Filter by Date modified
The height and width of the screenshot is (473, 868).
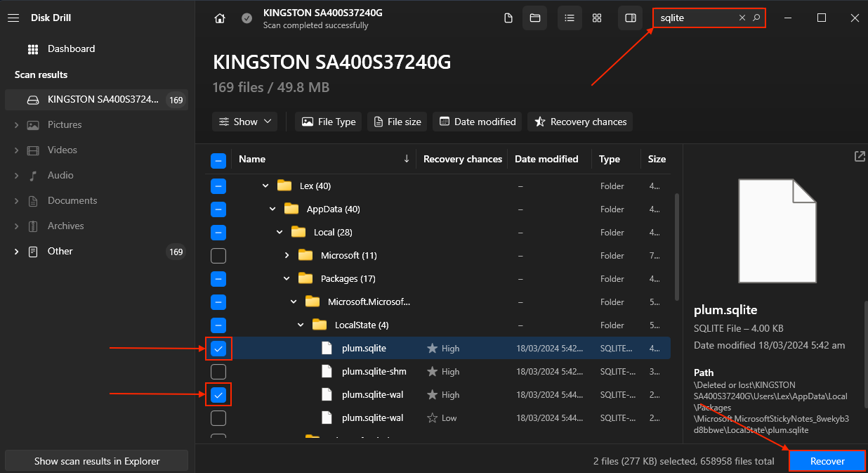[x=478, y=122]
